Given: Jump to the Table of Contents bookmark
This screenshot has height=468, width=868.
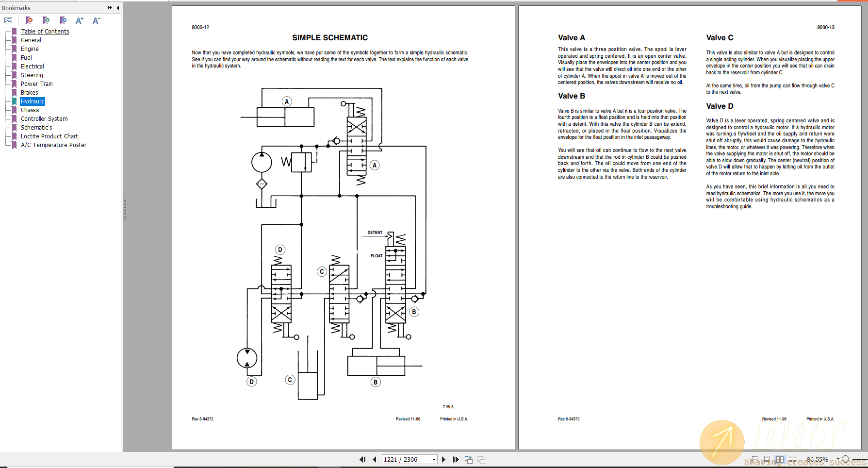Looking at the screenshot, I should pyautogui.click(x=45, y=31).
